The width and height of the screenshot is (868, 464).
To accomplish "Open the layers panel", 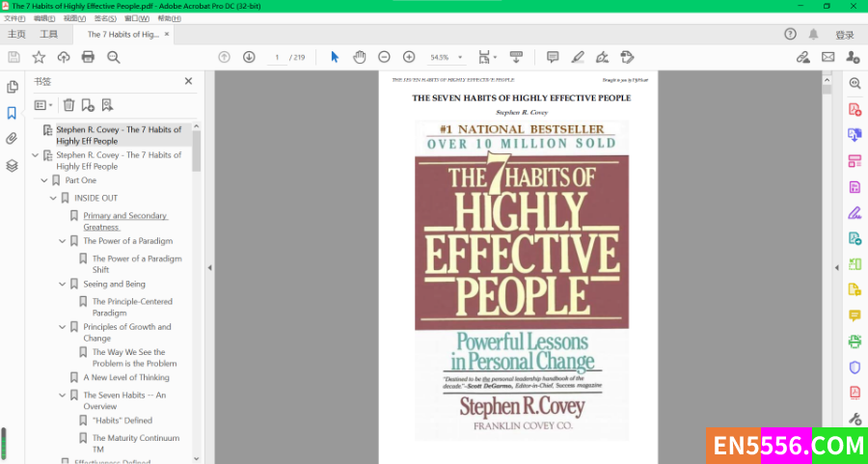I will click(12, 166).
